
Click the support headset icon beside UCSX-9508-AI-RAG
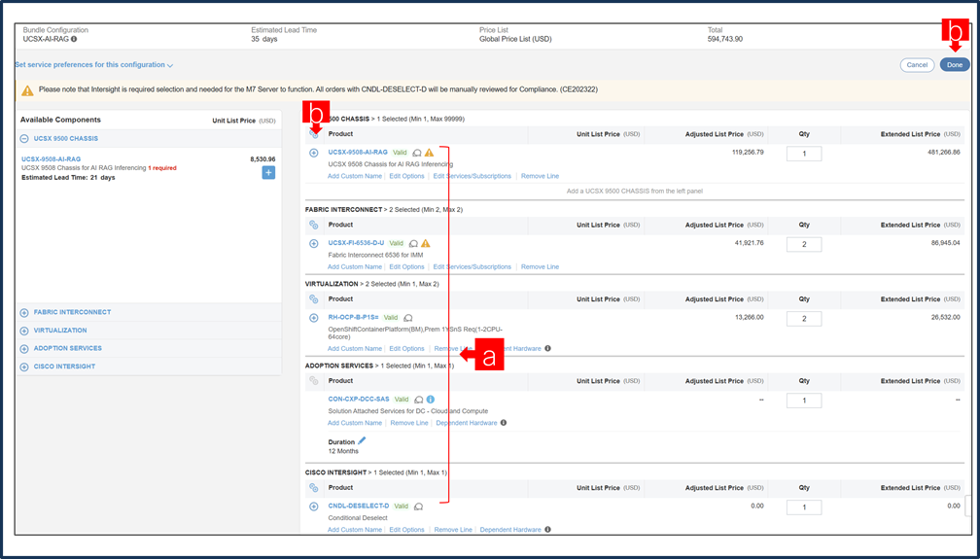(x=417, y=153)
